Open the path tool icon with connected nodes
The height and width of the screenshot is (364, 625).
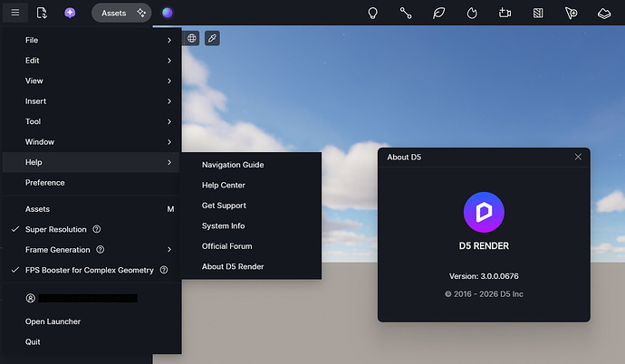click(406, 13)
